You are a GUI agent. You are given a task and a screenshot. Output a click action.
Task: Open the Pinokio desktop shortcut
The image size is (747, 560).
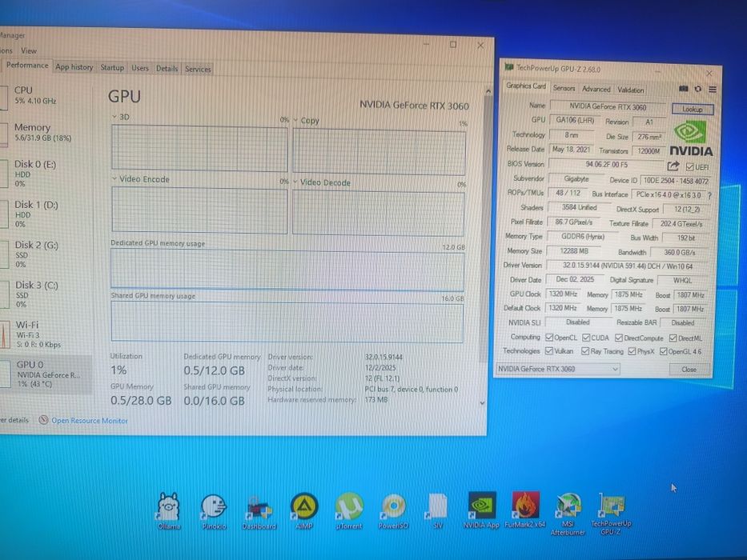point(214,511)
